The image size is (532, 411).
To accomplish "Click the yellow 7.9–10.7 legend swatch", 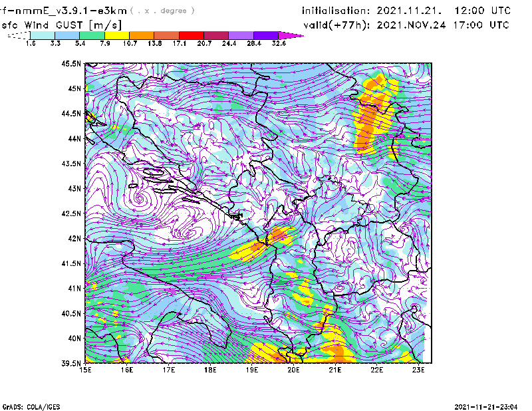I will pyautogui.click(x=117, y=35).
